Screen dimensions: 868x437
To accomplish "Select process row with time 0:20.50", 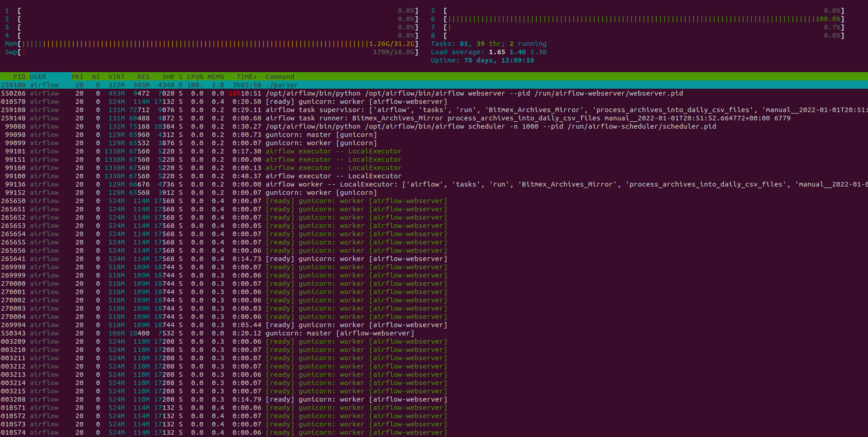I will coord(434,102).
